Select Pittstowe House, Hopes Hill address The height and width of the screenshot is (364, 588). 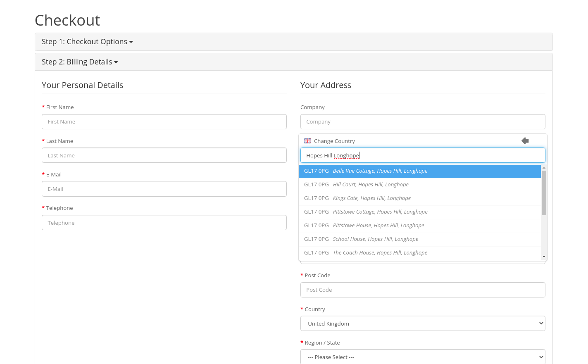point(420,226)
